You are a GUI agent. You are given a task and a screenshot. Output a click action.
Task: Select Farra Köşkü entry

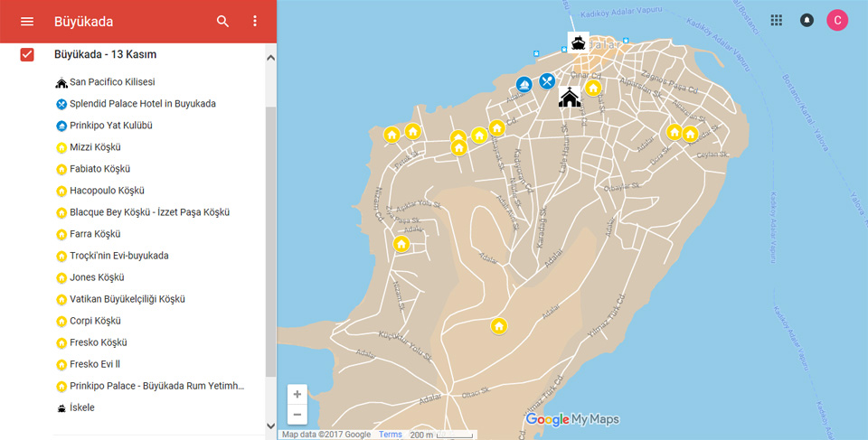tap(95, 234)
